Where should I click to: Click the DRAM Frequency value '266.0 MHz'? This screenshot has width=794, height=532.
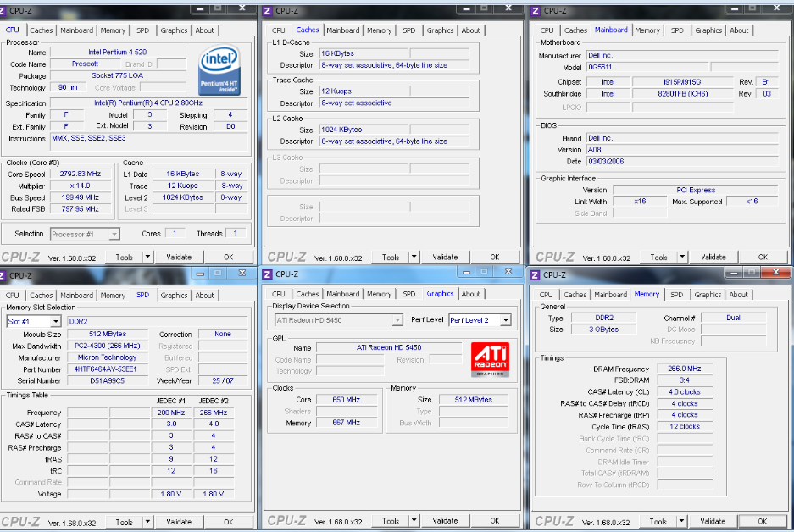pos(685,369)
